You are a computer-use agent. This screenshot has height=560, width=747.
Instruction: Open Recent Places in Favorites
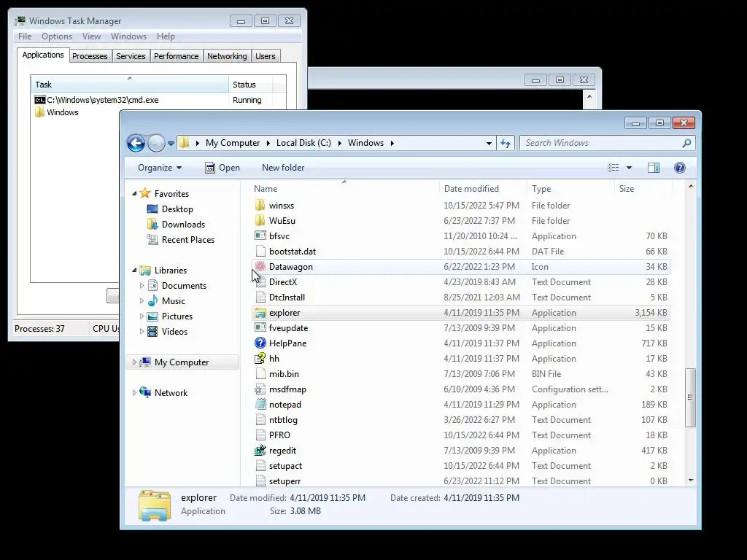(x=188, y=239)
